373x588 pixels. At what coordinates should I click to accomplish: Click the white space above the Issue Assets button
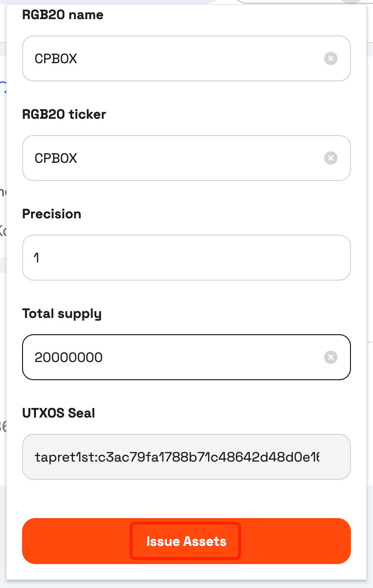coord(186,498)
